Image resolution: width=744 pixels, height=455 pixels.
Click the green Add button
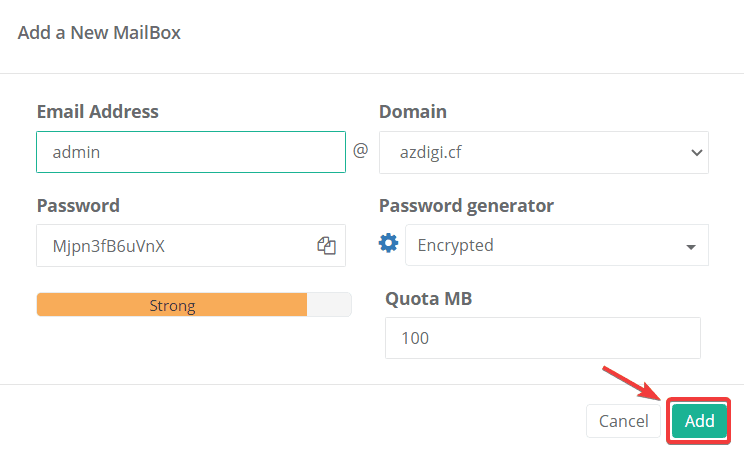coord(699,421)
